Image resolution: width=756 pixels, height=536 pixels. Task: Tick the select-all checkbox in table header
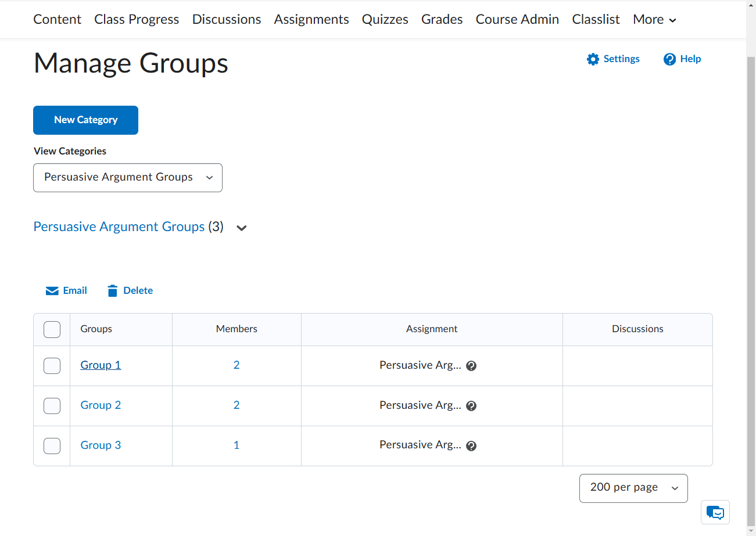click(52, 329)
